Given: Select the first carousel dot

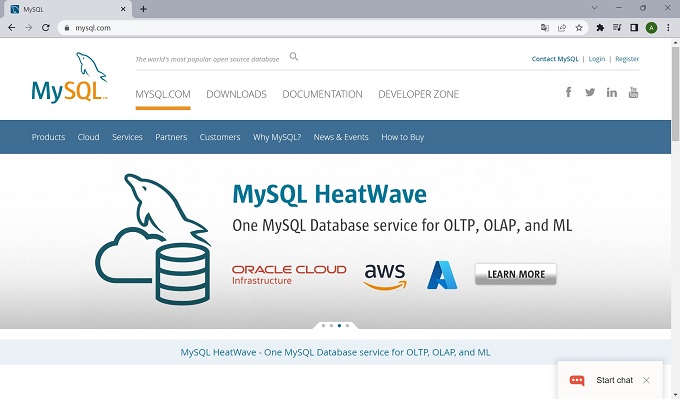Looking at the screenshot, I should tap(323, 325).
